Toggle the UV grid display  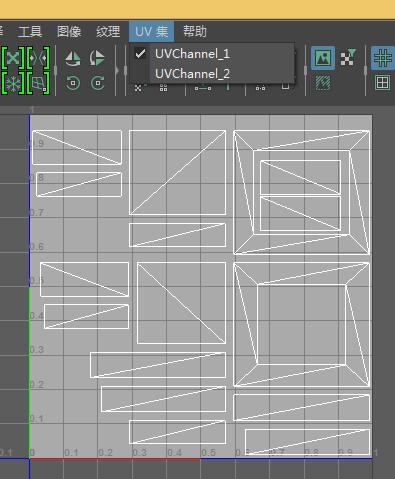(382, 58)
